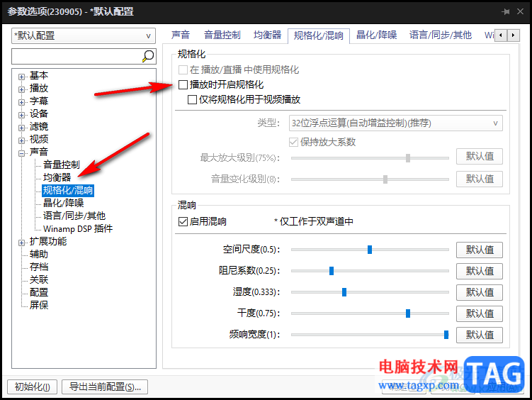This screenshot has height=400, width=532.
Task: Uncheck 启用混响 checkbox
Action: click(x=183, y=222)
